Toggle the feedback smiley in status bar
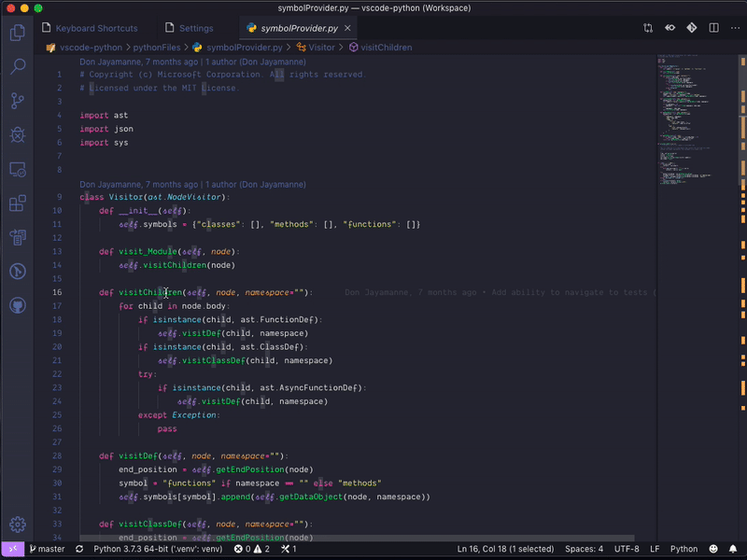 tap(713, 549)
